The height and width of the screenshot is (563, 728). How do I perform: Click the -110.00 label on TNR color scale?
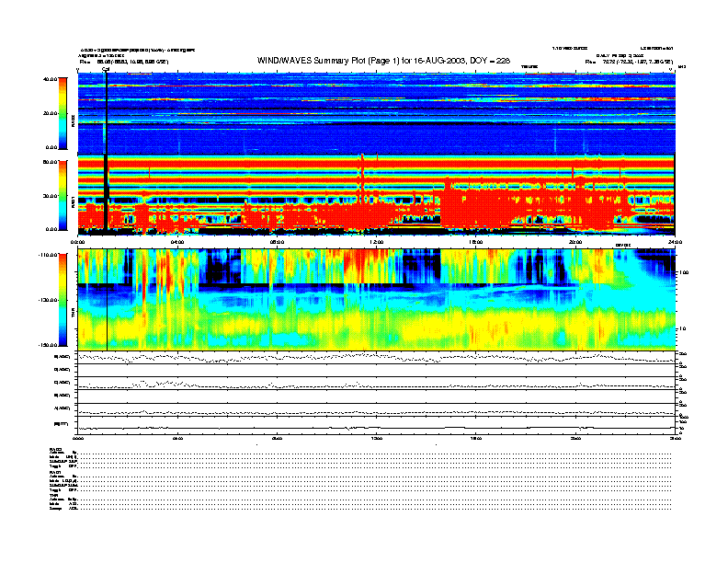48,255
